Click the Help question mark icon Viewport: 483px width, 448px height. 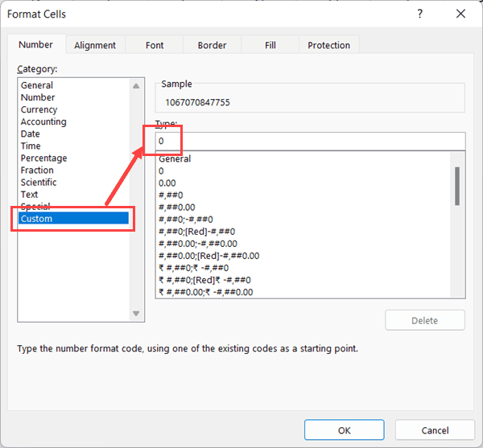point(420,14)
